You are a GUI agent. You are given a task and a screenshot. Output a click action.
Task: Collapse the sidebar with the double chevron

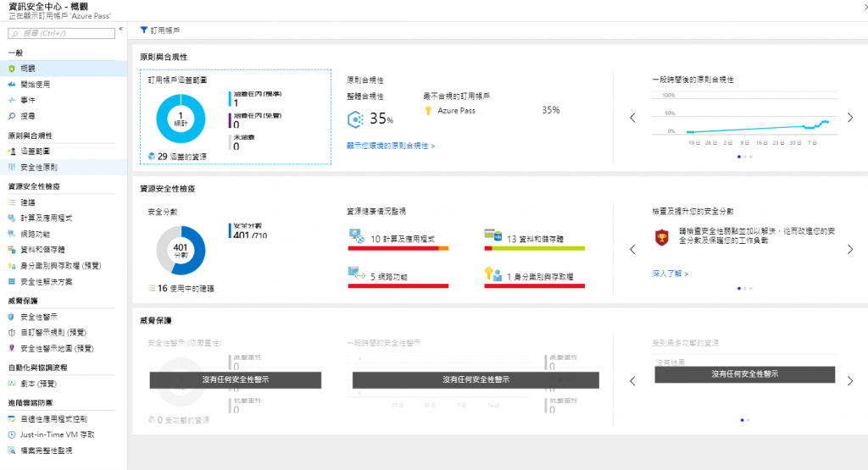[120, 29]
